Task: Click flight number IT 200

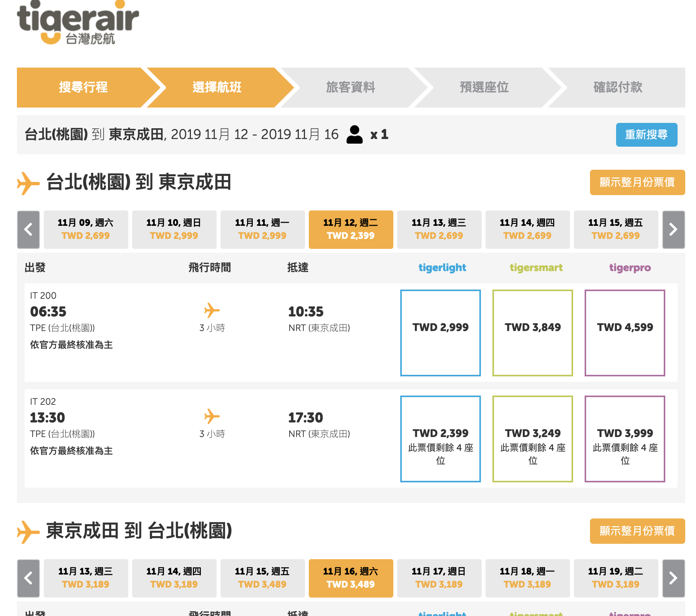Action: point(43,296)
